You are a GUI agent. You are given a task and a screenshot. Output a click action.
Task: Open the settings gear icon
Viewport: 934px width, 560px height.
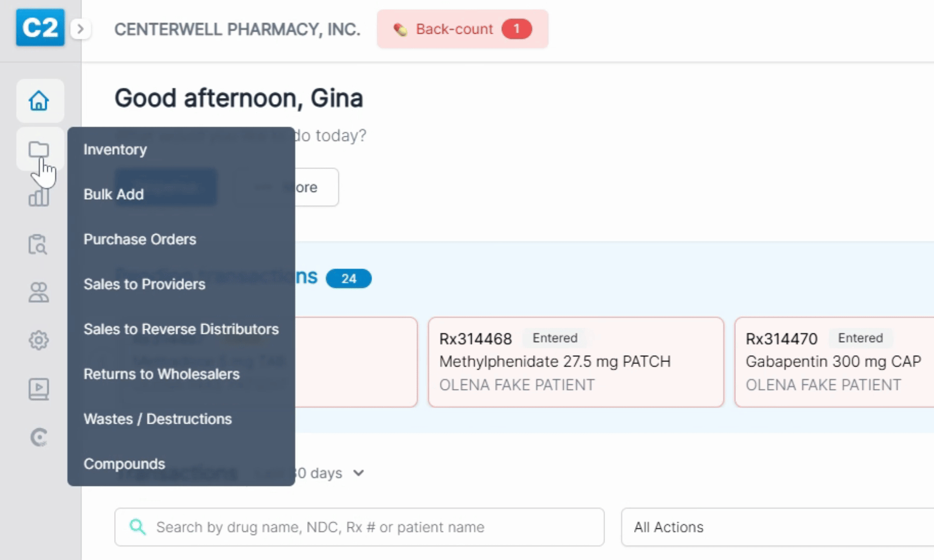(39, 340)
